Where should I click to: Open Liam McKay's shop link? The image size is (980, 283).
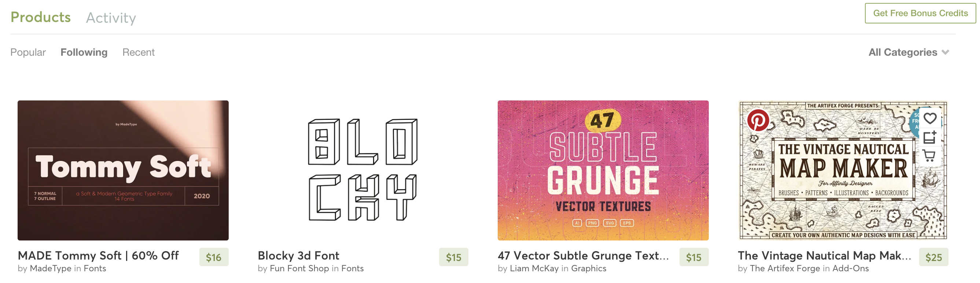pyautogui.click(x=534, y=269)
